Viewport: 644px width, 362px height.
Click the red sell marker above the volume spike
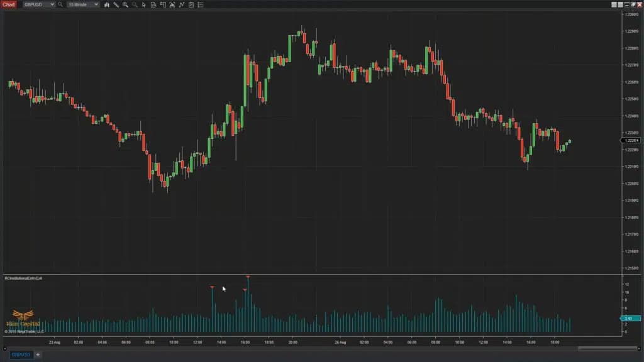(x=248, y=277)
